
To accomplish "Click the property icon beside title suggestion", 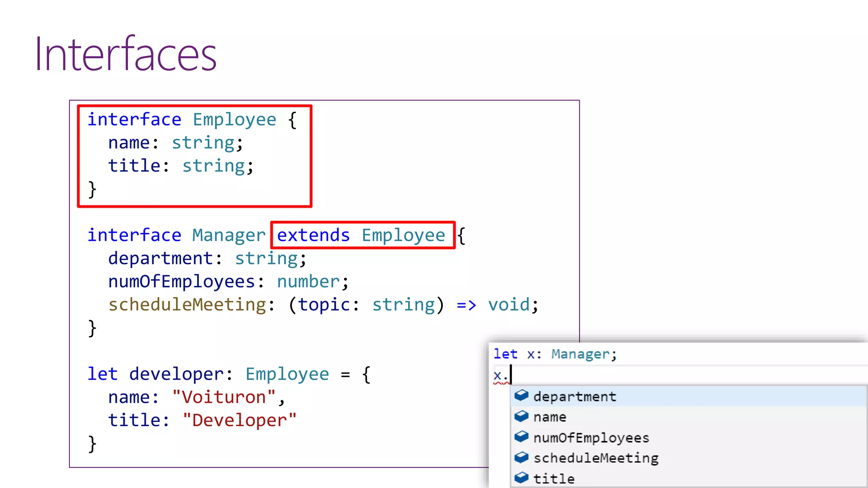I will click(521, 478).
